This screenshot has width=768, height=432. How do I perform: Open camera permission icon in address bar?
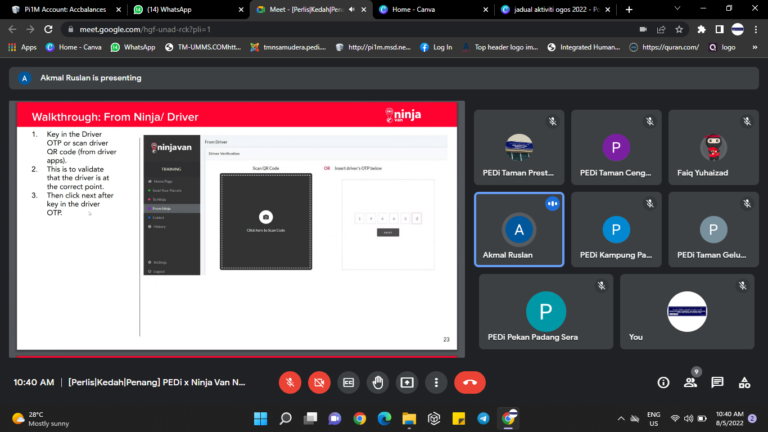tap(643, 29)
